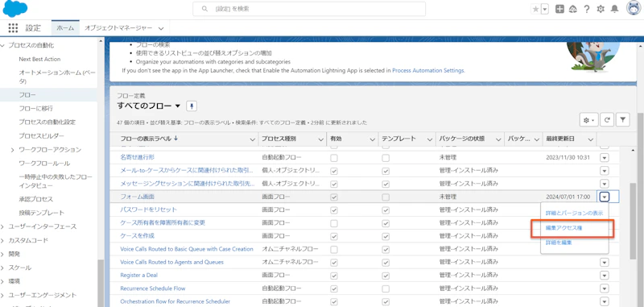
Task: Switch to the ホーム tab
Action: (x=65, y=28)
